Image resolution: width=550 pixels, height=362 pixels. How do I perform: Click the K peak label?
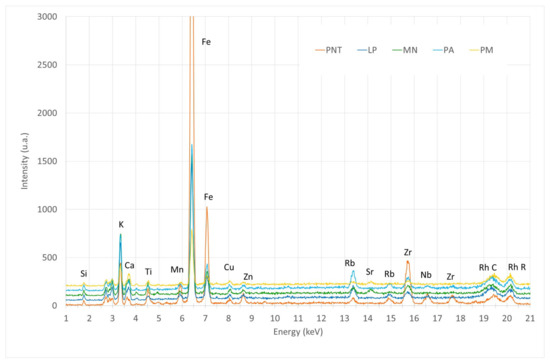(121, 224)
